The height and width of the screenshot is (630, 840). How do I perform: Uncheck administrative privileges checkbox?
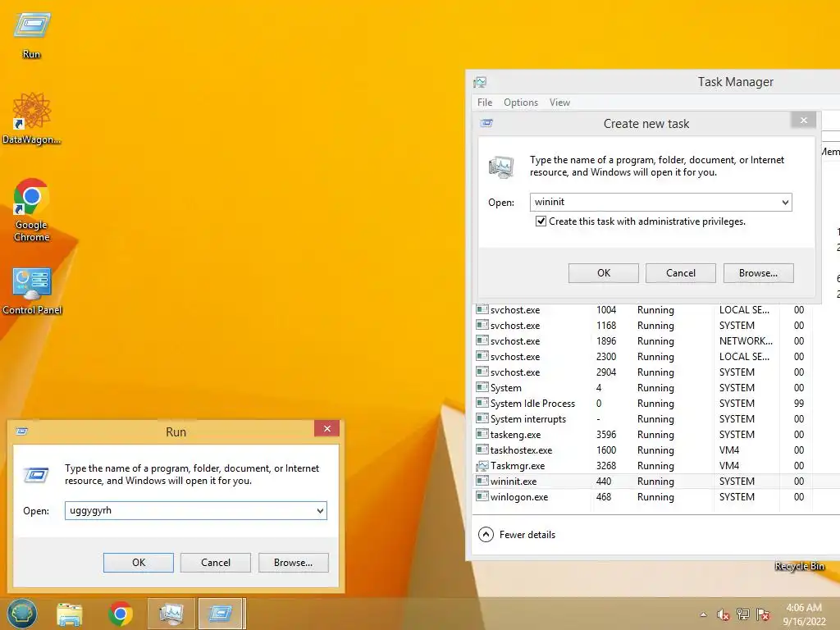click(541, 221)
